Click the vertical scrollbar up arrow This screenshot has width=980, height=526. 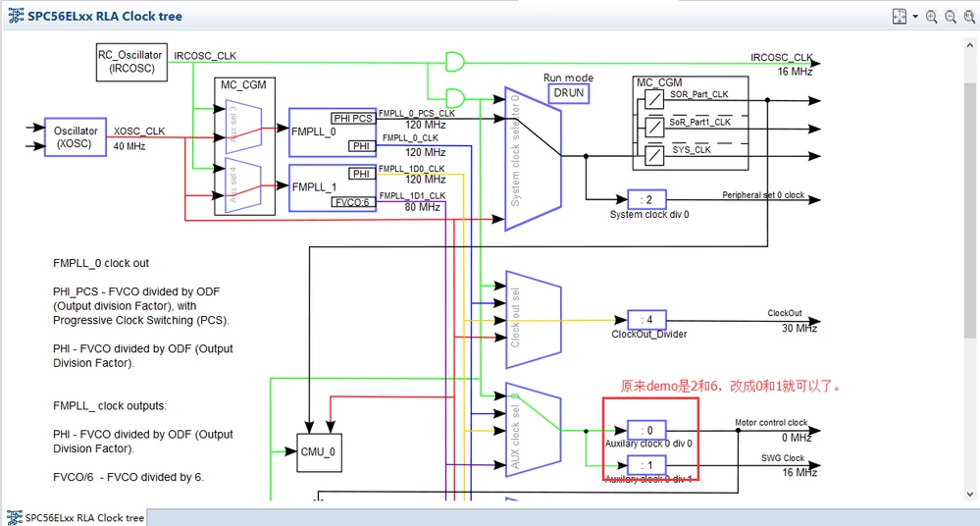tap(970, 46)
